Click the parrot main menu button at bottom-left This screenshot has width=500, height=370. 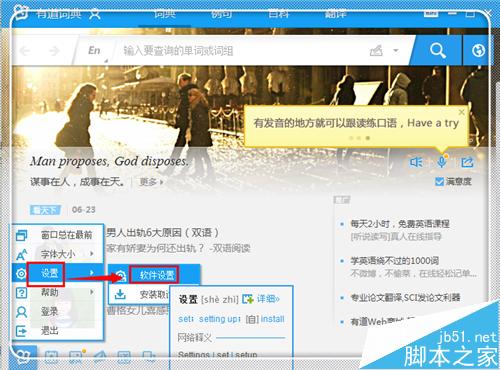[x=23, y=357]
